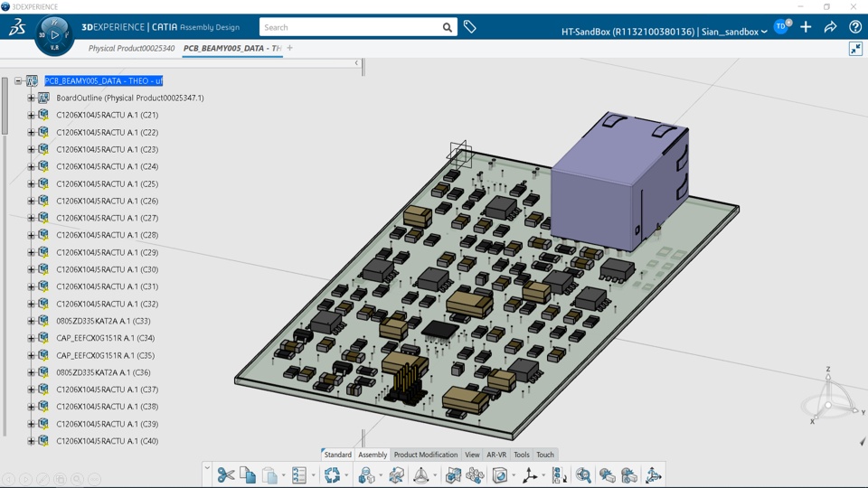Click the XYZ orientation robot in viewport
Screen dimensions: 868x488
[830, 397]
